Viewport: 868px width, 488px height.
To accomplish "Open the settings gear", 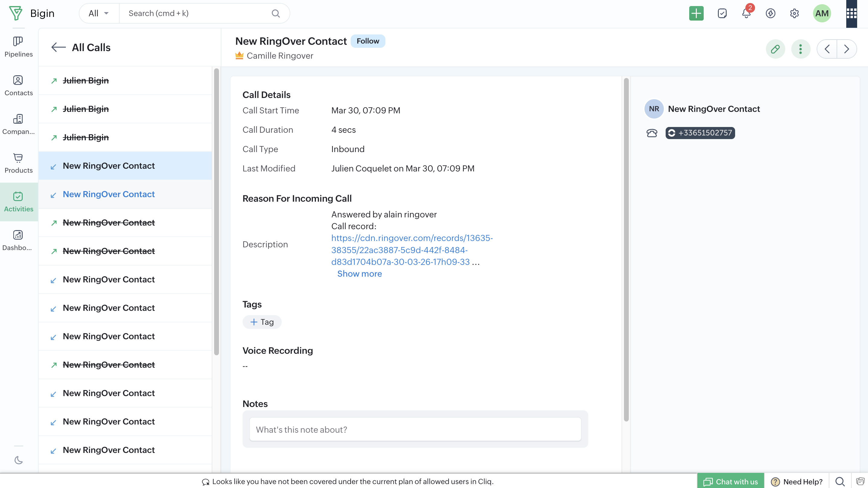I will click(794, 14).
